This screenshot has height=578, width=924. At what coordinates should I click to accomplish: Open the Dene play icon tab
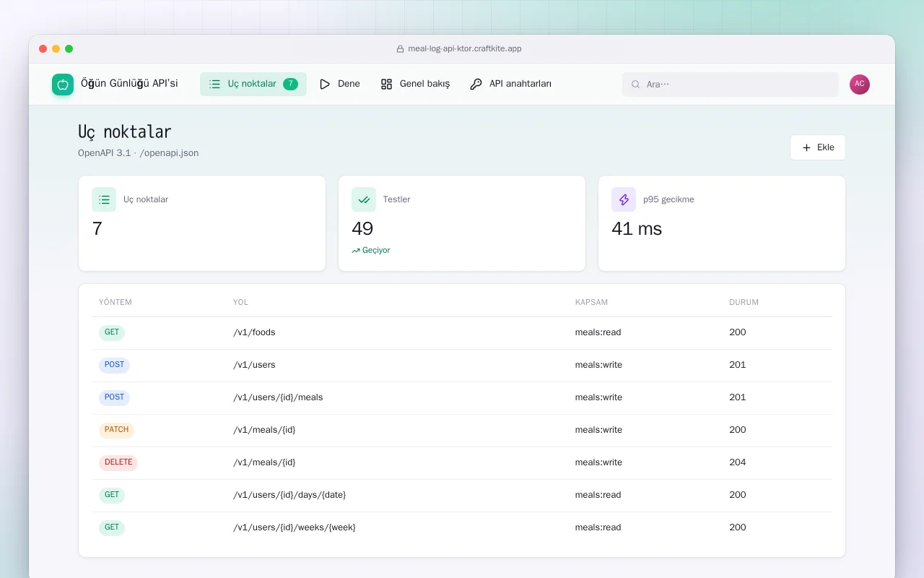coord(325,84)
